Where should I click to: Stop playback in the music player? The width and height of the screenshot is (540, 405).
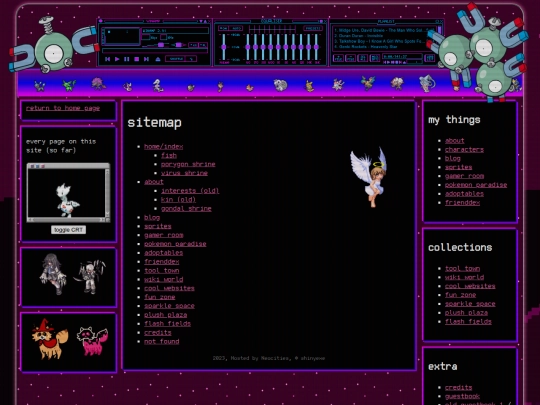tap(136, 59)
